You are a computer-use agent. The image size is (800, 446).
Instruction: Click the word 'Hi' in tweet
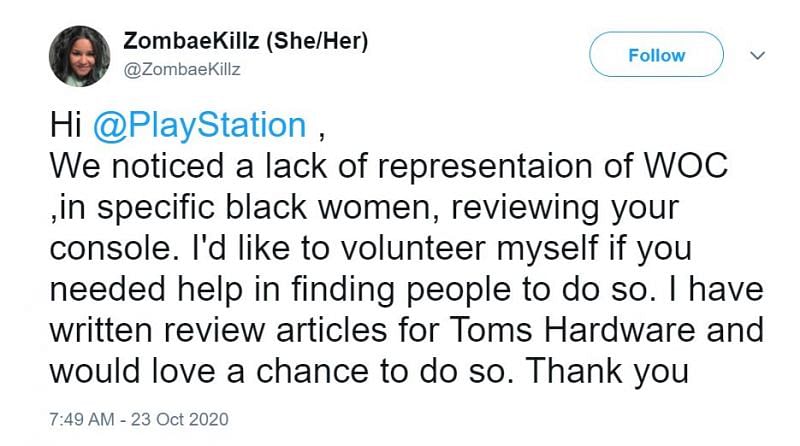66,126
